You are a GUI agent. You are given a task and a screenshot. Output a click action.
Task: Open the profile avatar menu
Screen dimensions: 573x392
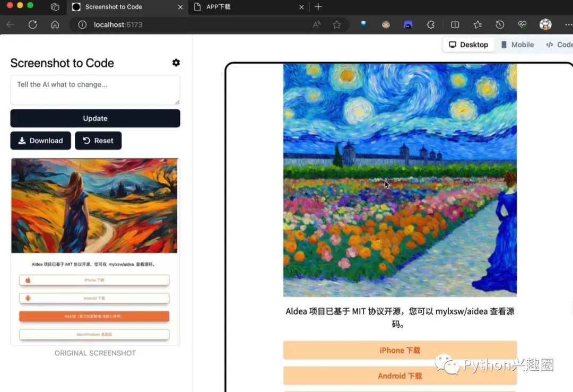point(545,24)
